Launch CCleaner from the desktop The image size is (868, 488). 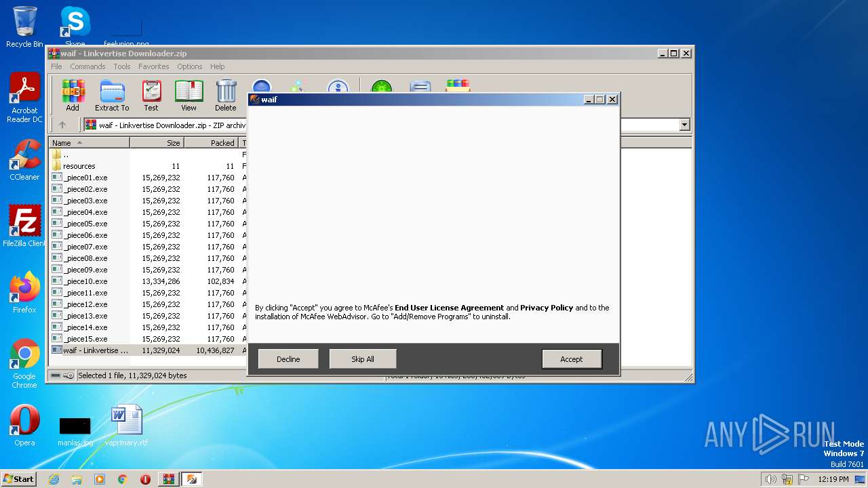tap(24, 160)
